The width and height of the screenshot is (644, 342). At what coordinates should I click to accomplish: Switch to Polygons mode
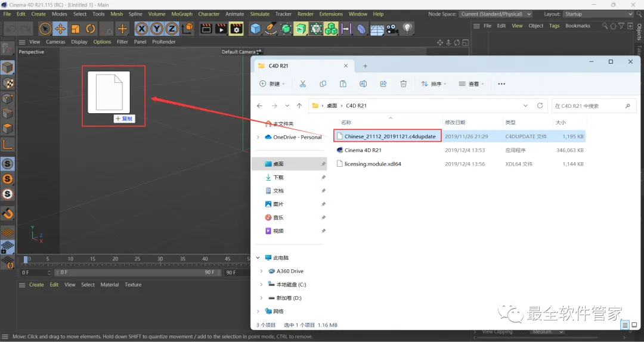(7, 129)
